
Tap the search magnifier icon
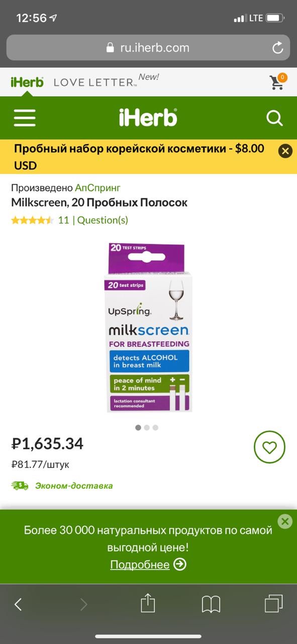point(274,118)
